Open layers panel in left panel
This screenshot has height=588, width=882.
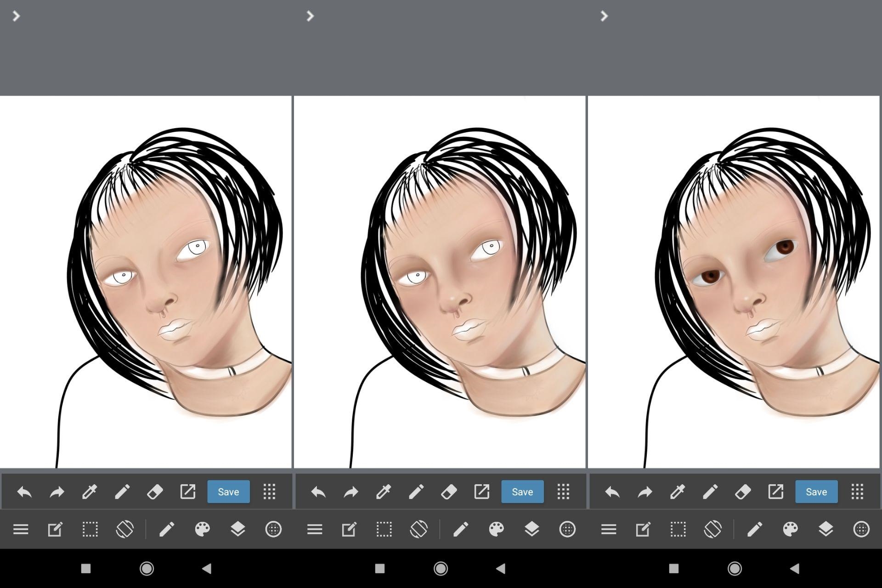click(238, 529)
